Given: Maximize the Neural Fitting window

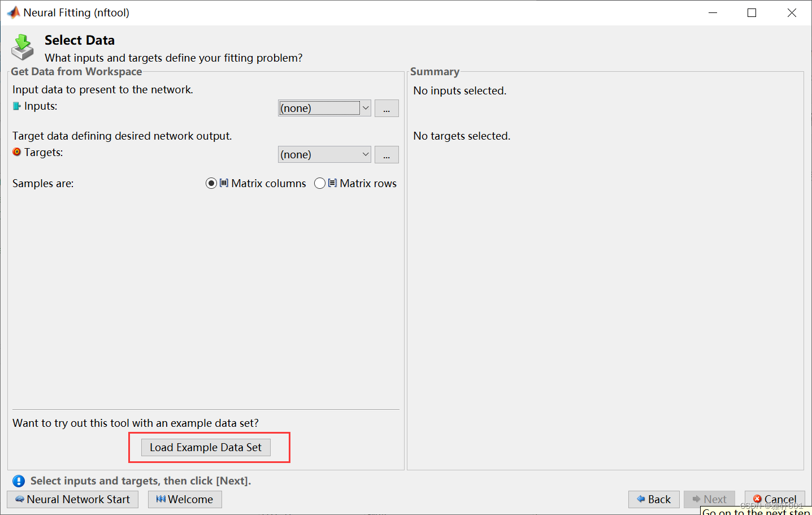Looking at the screenshot, I should coord(752,12).
